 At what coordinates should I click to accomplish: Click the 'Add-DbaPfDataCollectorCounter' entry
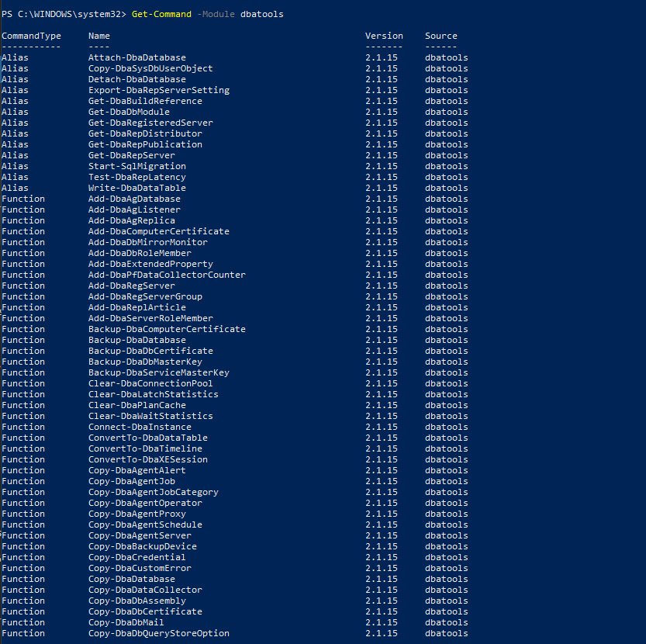[x=167, y=275]
